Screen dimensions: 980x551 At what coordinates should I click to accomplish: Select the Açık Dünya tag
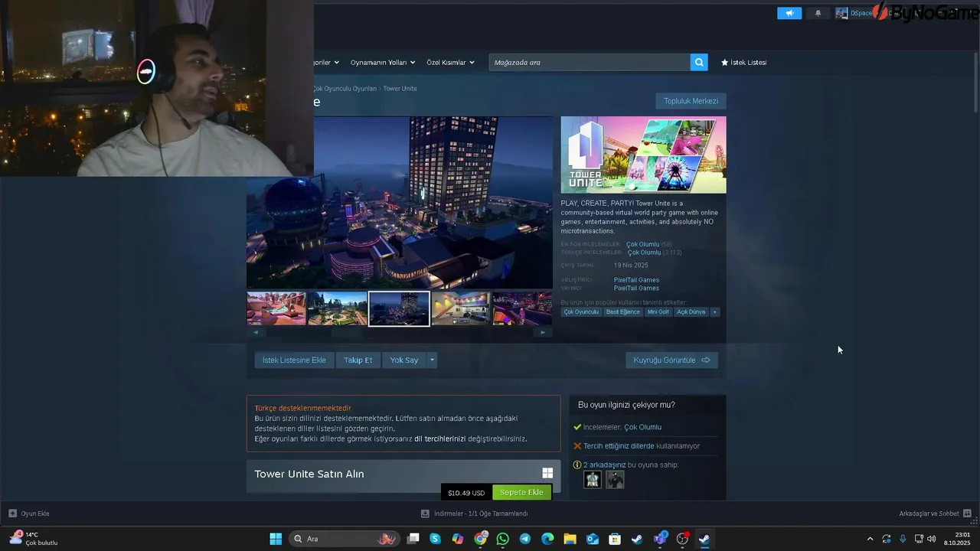691,311
